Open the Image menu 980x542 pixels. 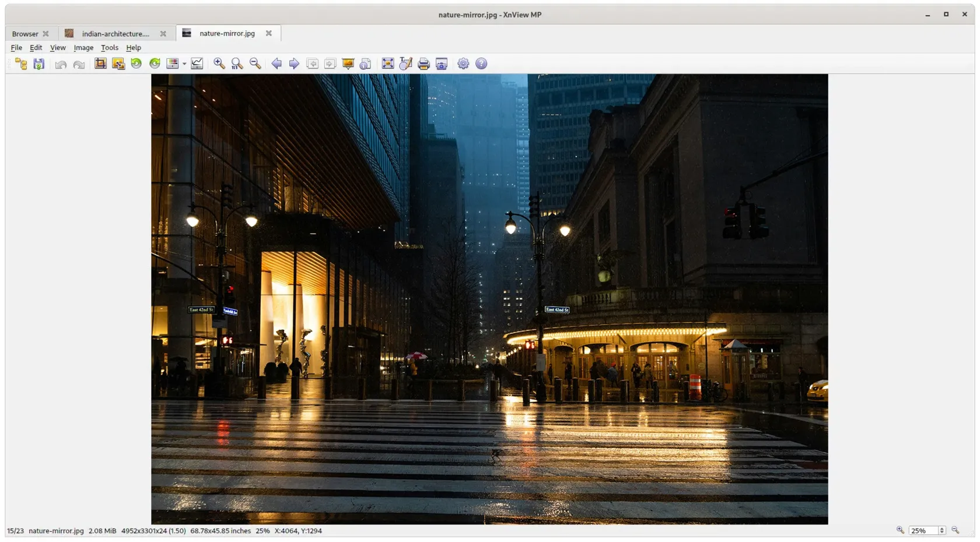pos(83,48)
